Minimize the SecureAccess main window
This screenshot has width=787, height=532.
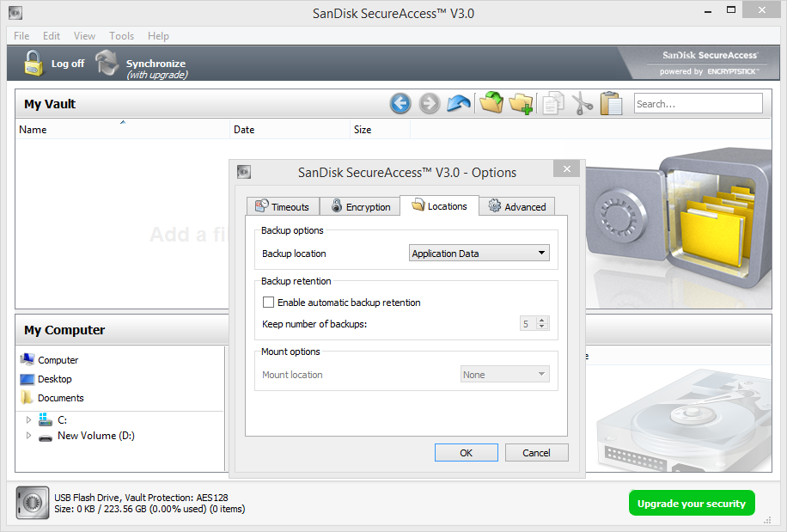click(708, 11)
